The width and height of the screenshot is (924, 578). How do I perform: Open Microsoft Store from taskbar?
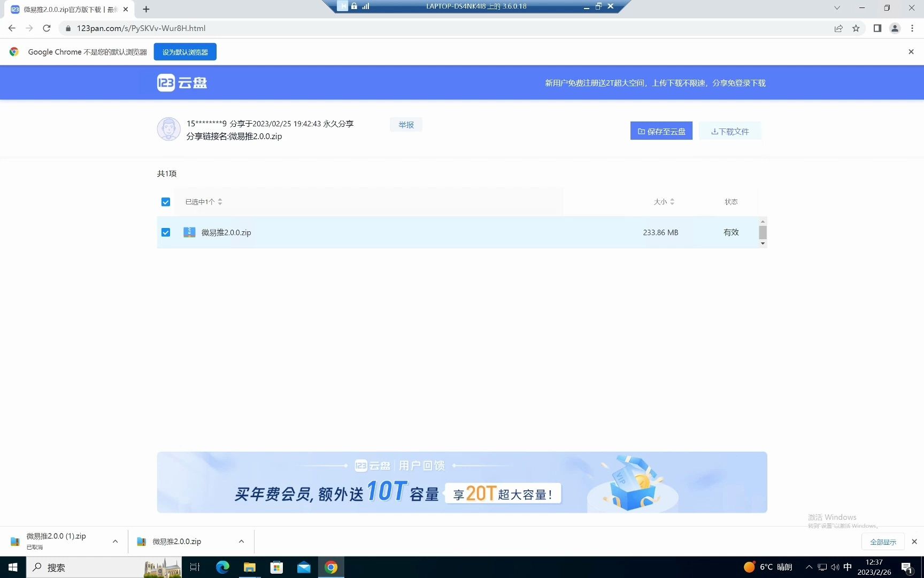tap(276, 567)
